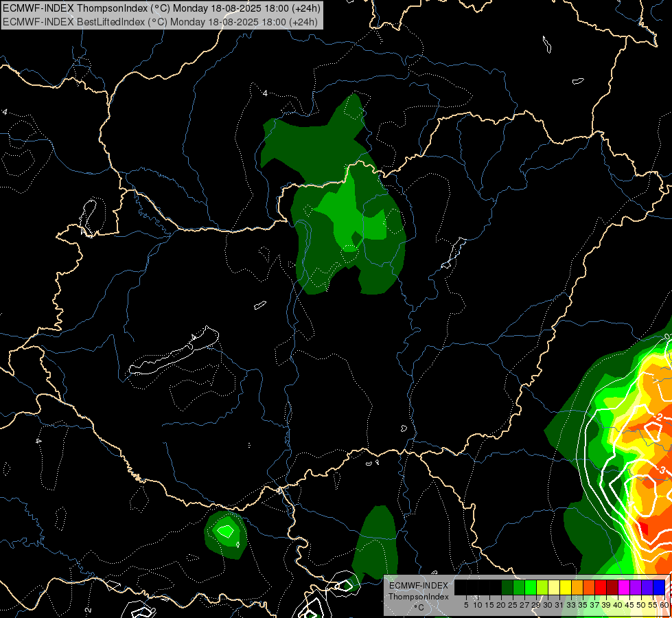Click the legend unit '°C'

[x=419, y=608]
